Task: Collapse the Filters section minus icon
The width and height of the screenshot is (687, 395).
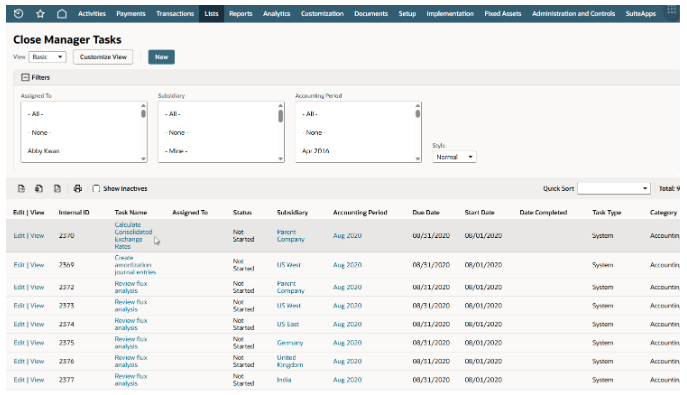Action: pos(25,78)
